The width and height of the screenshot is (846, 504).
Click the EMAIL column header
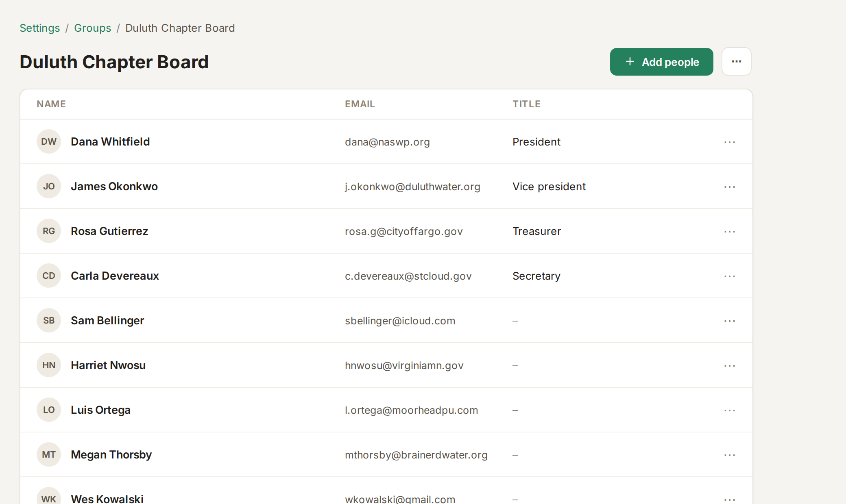click(360, 104)
